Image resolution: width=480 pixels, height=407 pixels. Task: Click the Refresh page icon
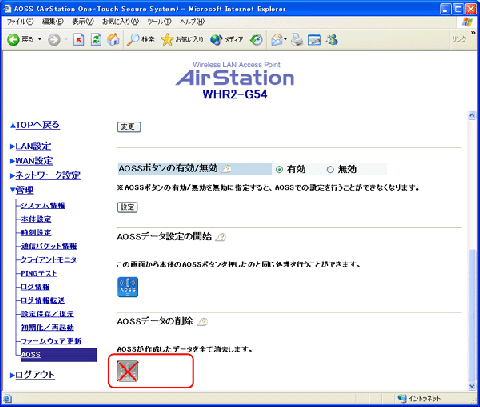pyautogui.click(x=96, y=40)
